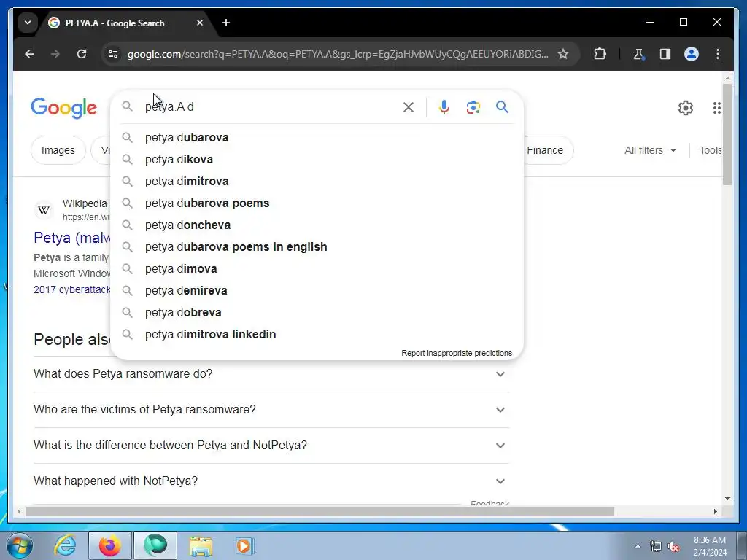Select suggestion "petya dubarova poems"

click(317, 203)
